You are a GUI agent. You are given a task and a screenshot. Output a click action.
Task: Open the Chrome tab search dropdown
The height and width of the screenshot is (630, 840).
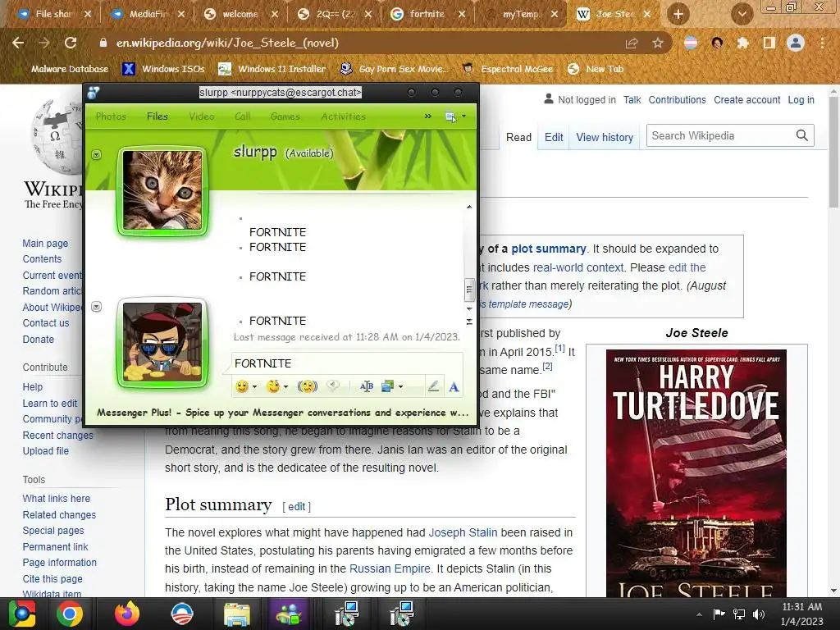point(742,14)
